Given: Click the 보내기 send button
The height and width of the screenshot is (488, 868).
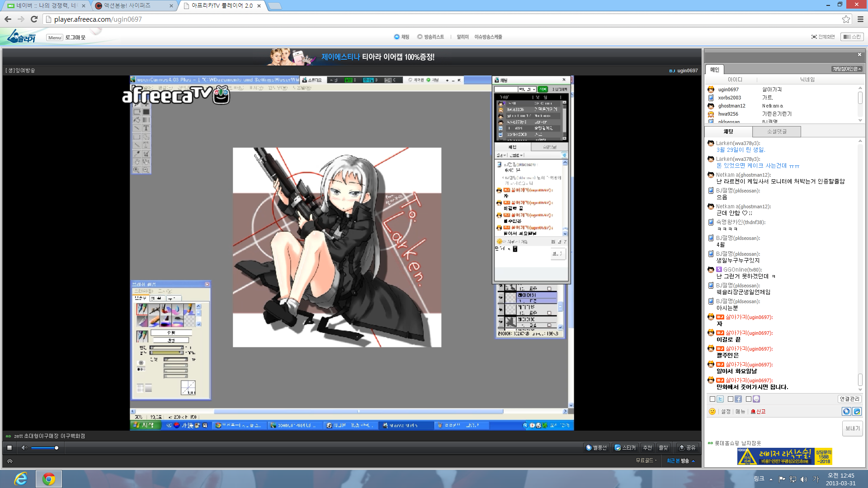Looking at the screenshot, I should [852, 428].
